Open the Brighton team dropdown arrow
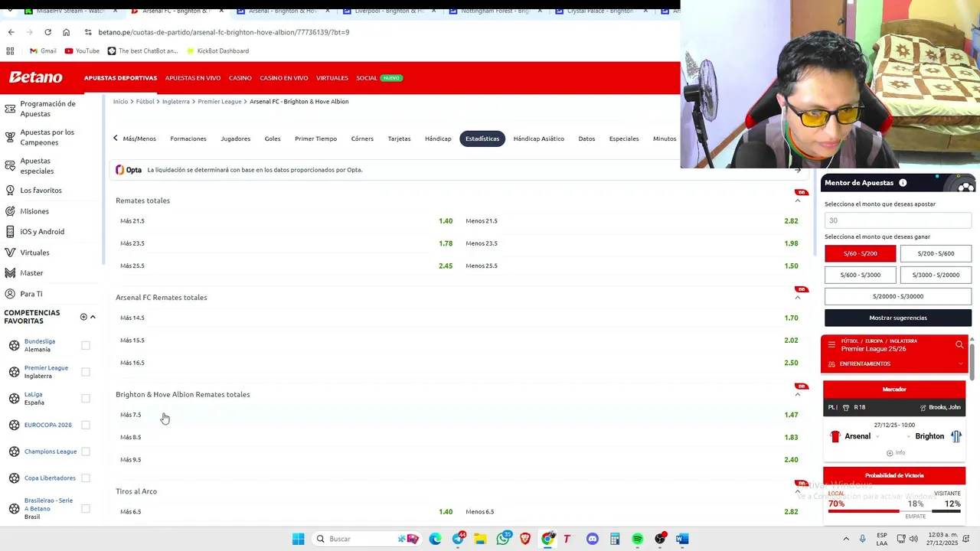This screenshot has height=551, width=980. (x=909, y=436)
